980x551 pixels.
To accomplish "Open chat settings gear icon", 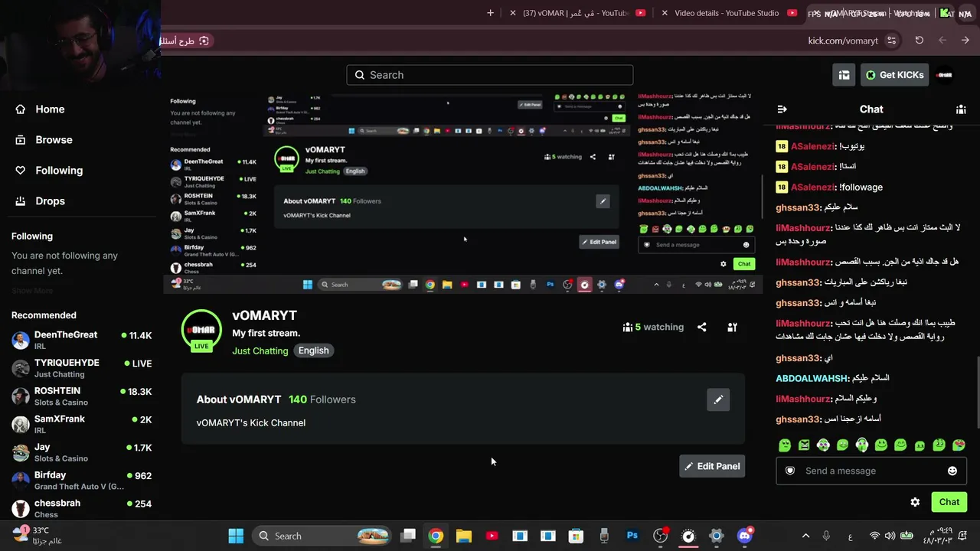I will pos(915,502).
